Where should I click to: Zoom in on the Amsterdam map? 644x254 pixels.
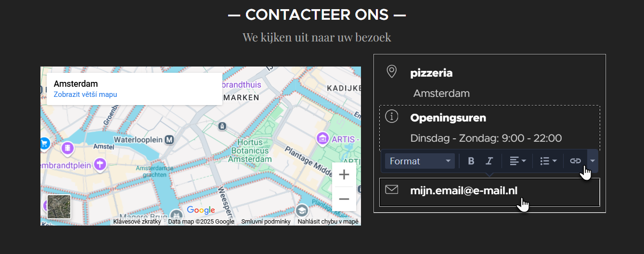tap(344, 174)
